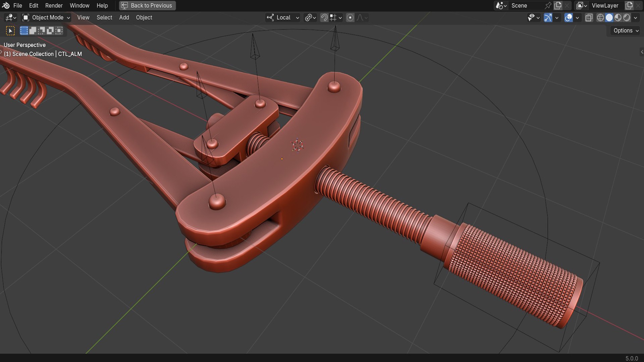
Task: Open the Window menu
Action: [x=79, y=5]
